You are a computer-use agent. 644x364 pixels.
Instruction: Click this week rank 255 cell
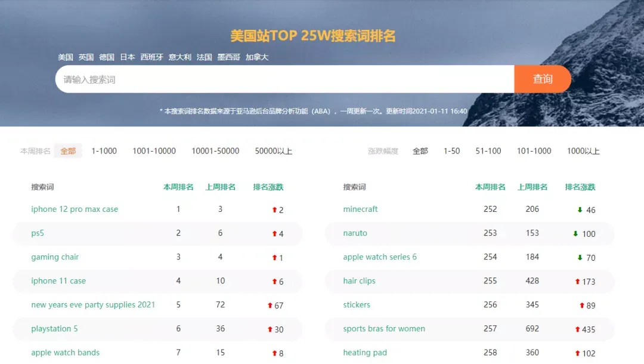point(490,280)
